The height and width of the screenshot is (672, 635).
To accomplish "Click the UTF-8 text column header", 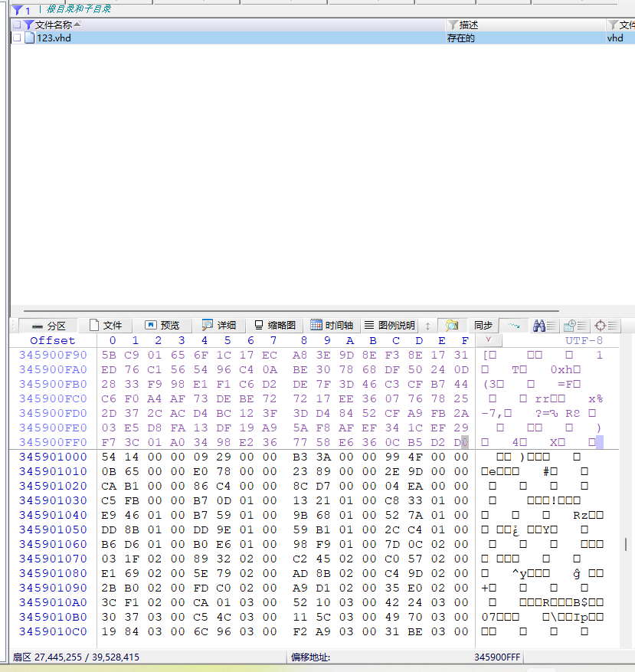I will 584,340.
